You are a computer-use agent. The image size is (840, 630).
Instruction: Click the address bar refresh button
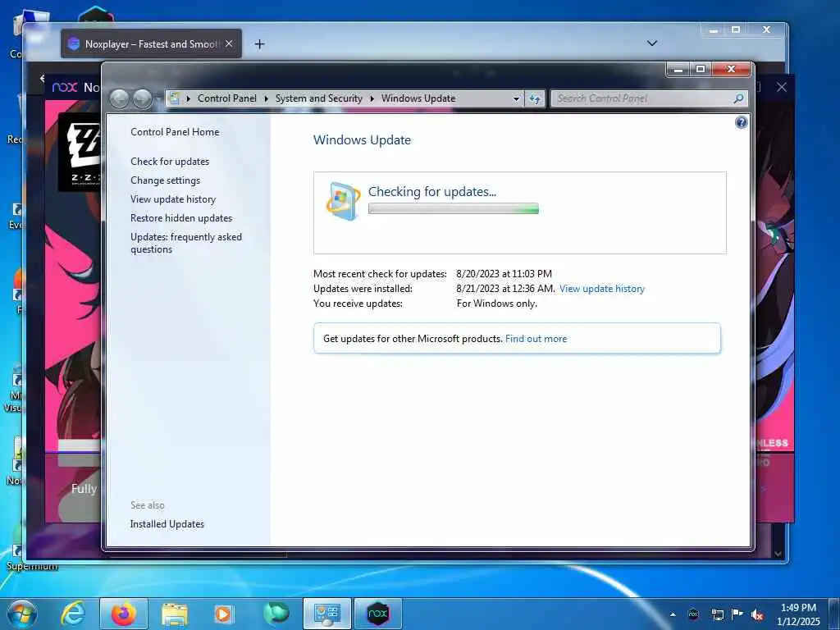[535, 98]
